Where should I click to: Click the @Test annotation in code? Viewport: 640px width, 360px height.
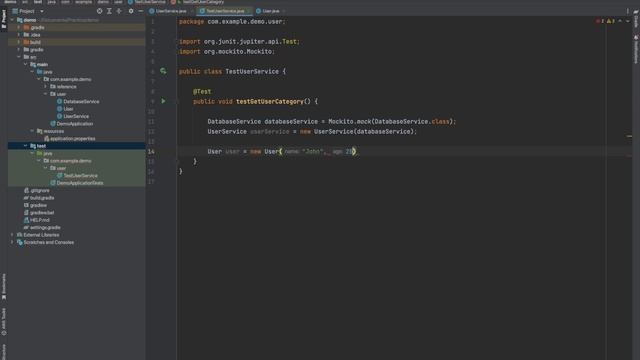coord(202,91)
